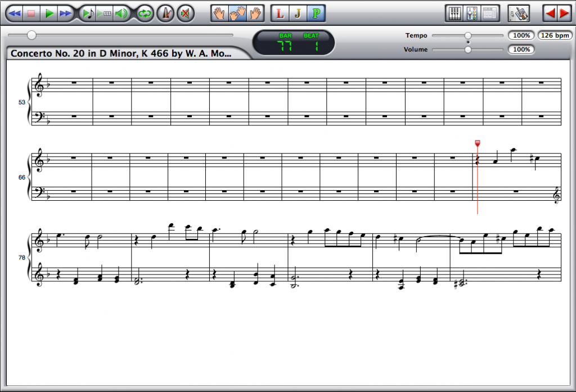576x392 pixels.
Task: Click the Tempo slider knob
Action: click(467, 35)
